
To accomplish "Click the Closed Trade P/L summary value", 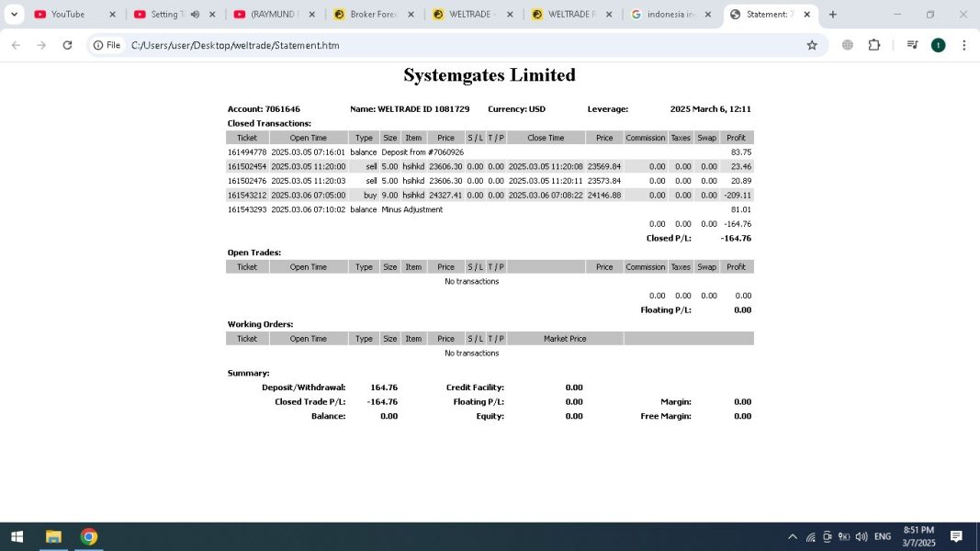I will [382, 402].
